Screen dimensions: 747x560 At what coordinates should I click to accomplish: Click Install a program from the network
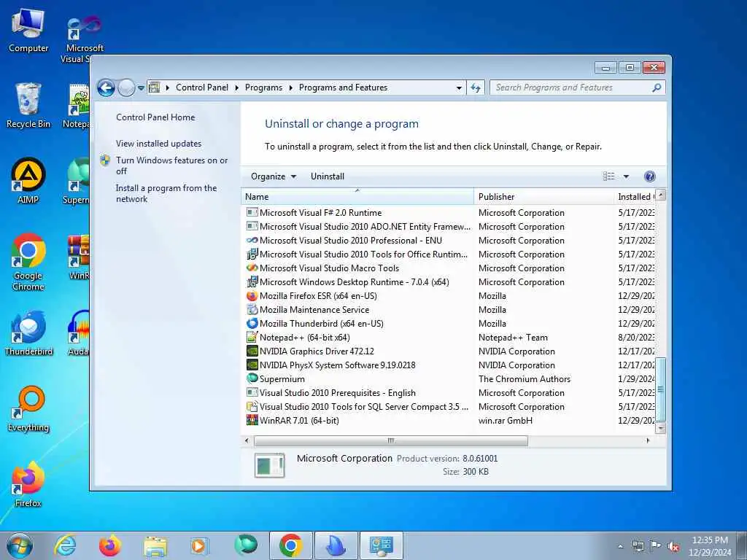point(166,193)
